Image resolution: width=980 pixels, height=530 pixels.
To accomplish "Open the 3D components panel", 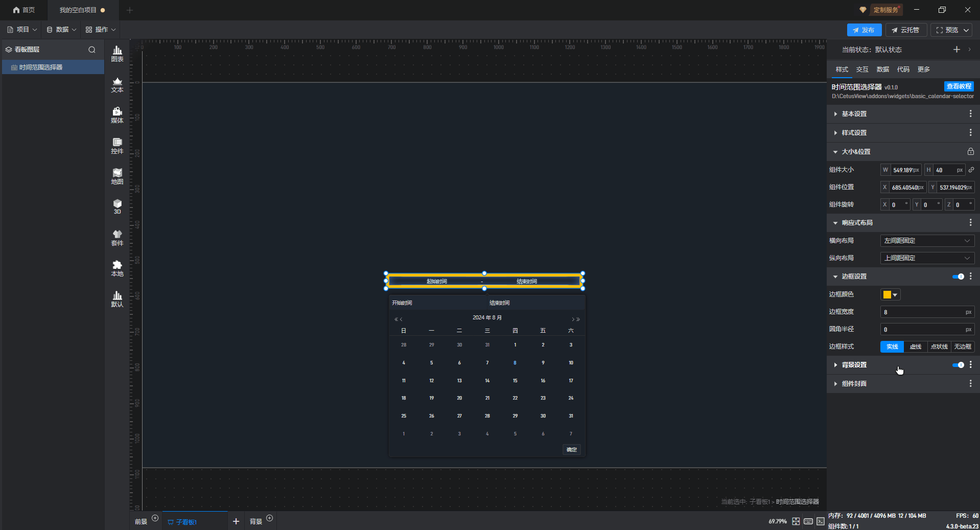I will [x=117, y=206].
